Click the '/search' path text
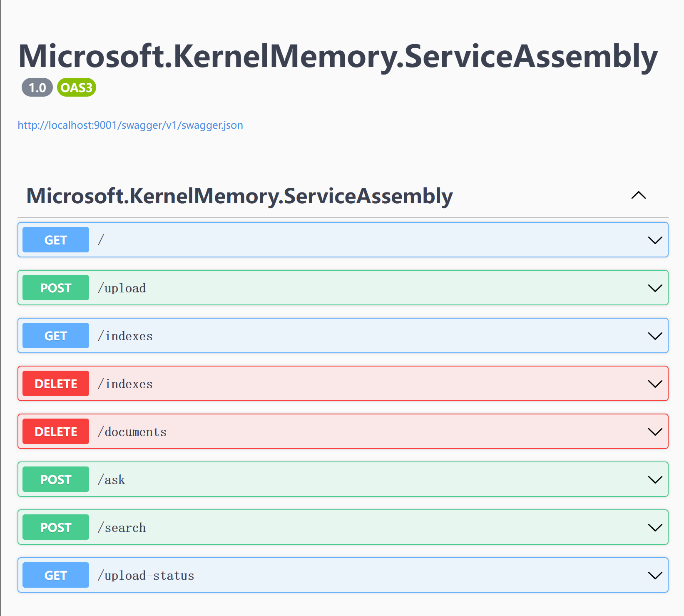 tap(122, 528)
